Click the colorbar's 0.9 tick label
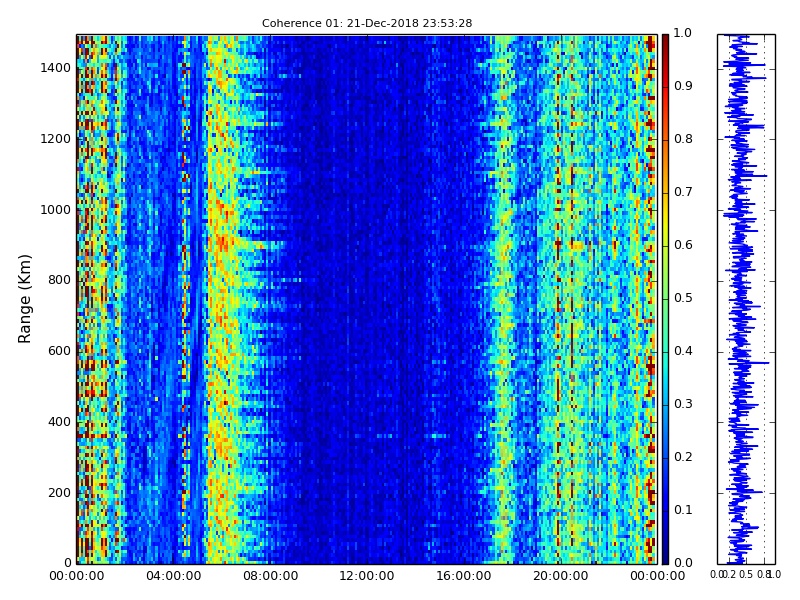Viewport: 800px width, 600px height. tap(683, 86)
